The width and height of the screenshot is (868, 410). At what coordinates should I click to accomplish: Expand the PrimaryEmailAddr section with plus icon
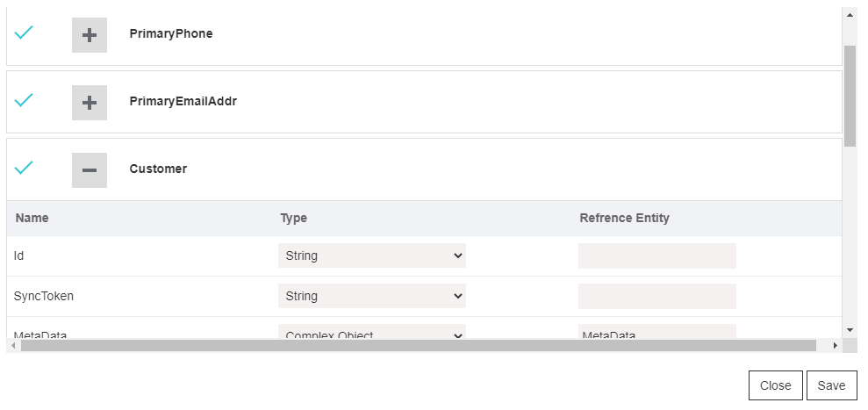point(90,103)
